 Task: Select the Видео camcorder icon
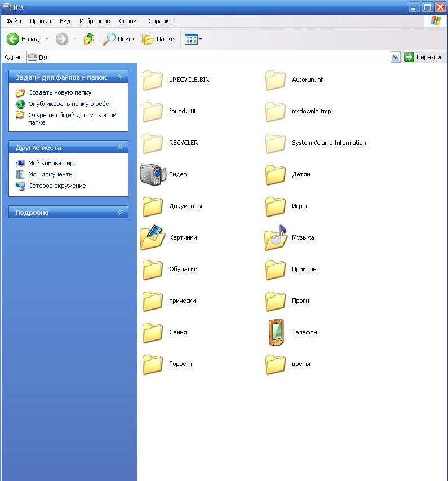point(153,175)
